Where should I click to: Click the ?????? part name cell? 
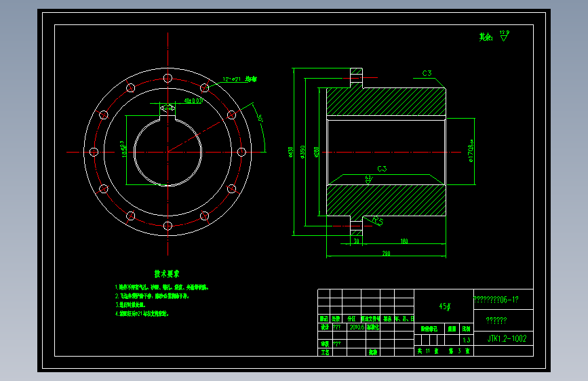(496, 320)
